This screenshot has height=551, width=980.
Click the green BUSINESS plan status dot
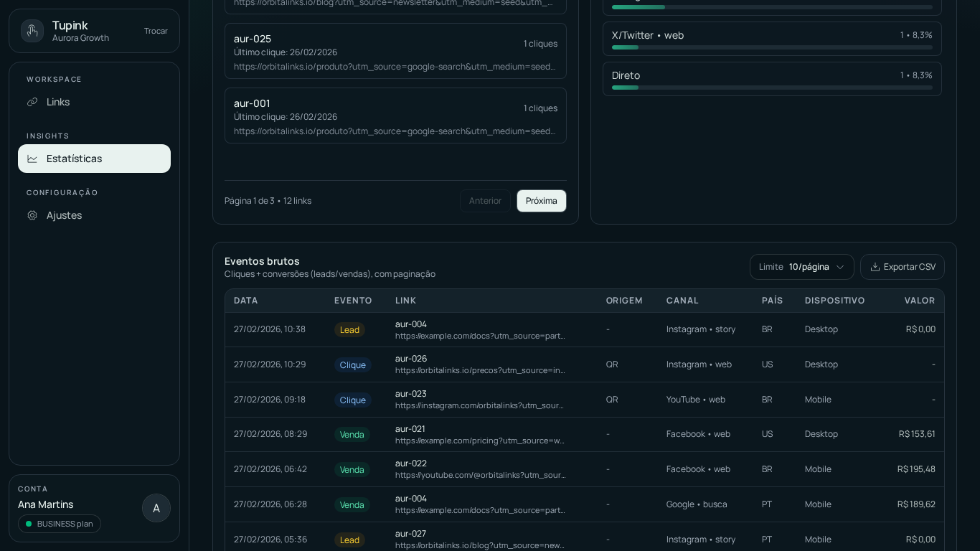coord(29,524)
